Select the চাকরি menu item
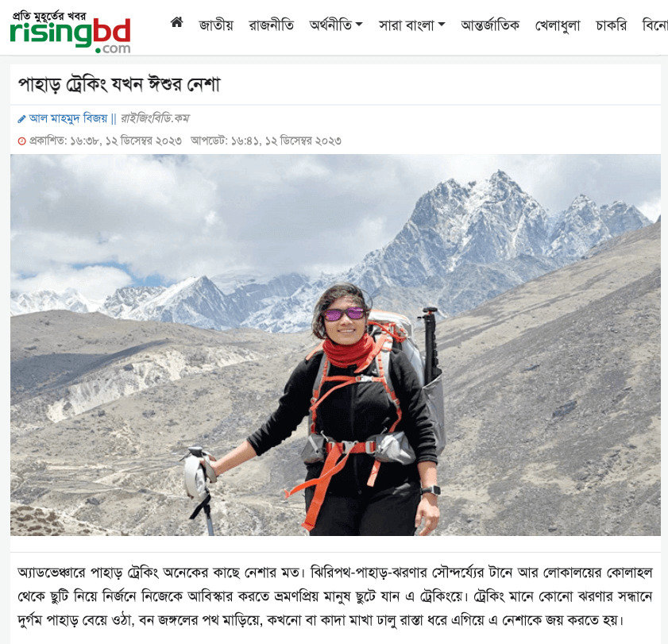The image size is (668, 644). tap(612, 25)
